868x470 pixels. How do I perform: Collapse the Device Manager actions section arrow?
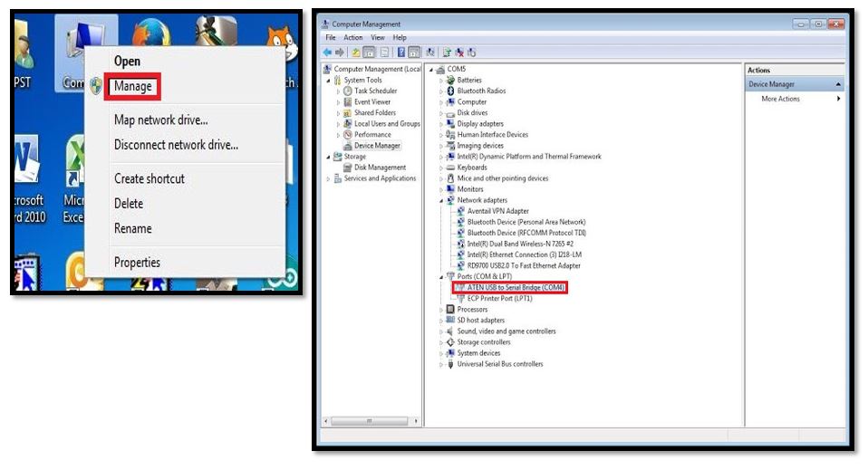point(838,84)
